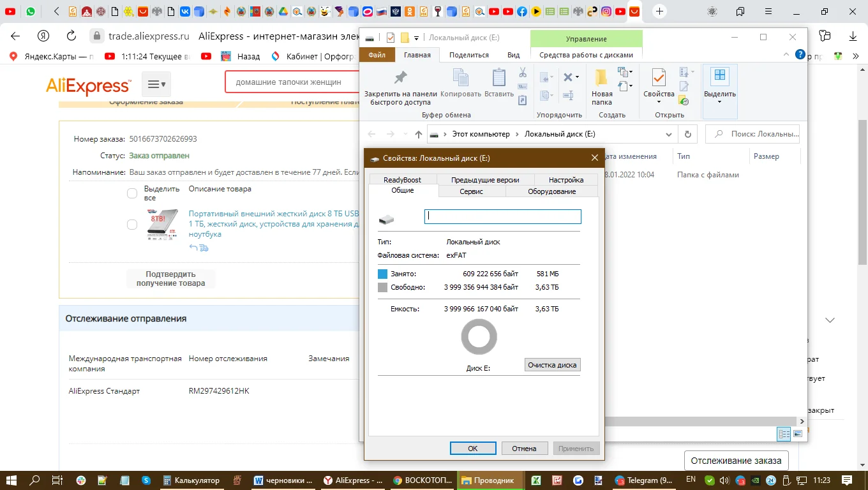Open the Delete dropdown arrow in ribbon
The image size is (868, 490).
click(578, 77)
